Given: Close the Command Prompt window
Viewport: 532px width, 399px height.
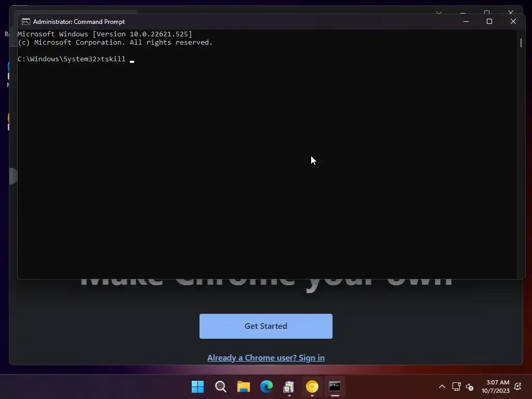Looking at the screenshot, I should point(513,21).
